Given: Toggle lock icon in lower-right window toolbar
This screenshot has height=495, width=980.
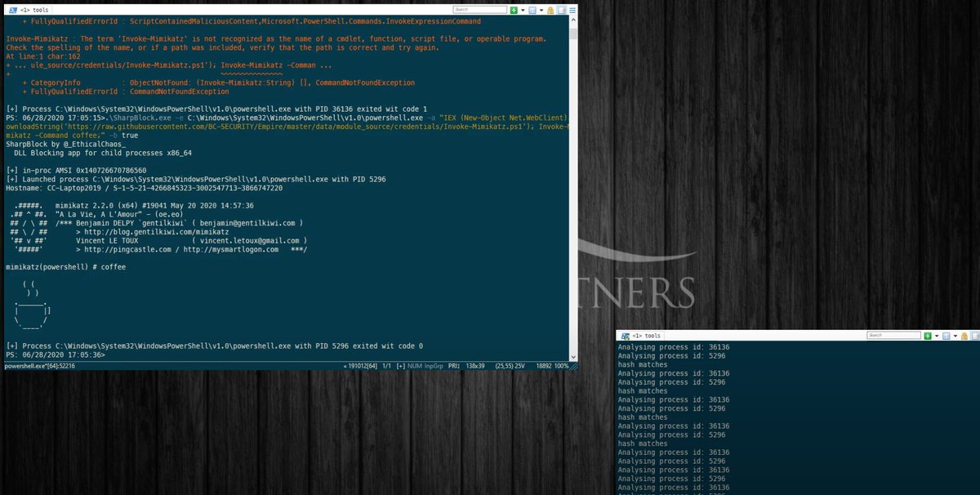Looking at the screenshot, I should 964,336.
